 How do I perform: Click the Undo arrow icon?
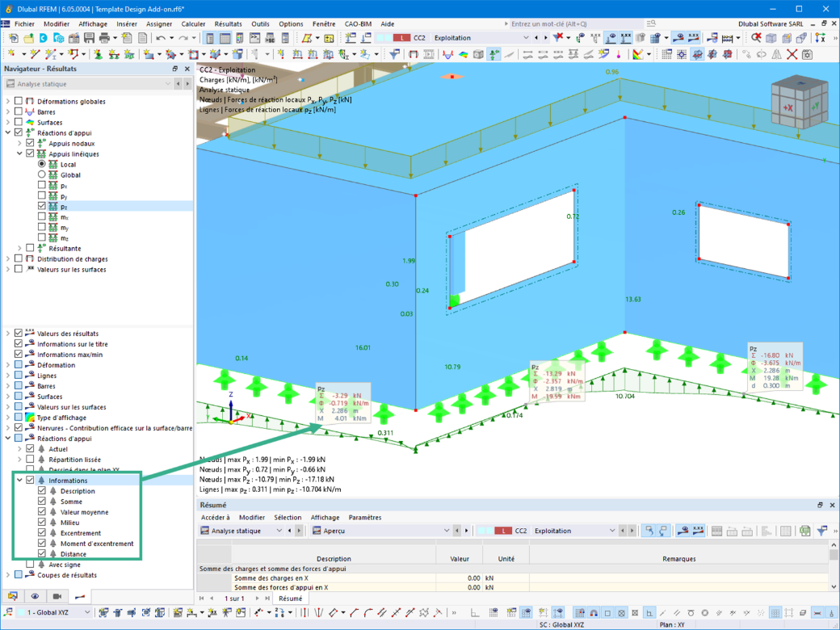(161, 38)
